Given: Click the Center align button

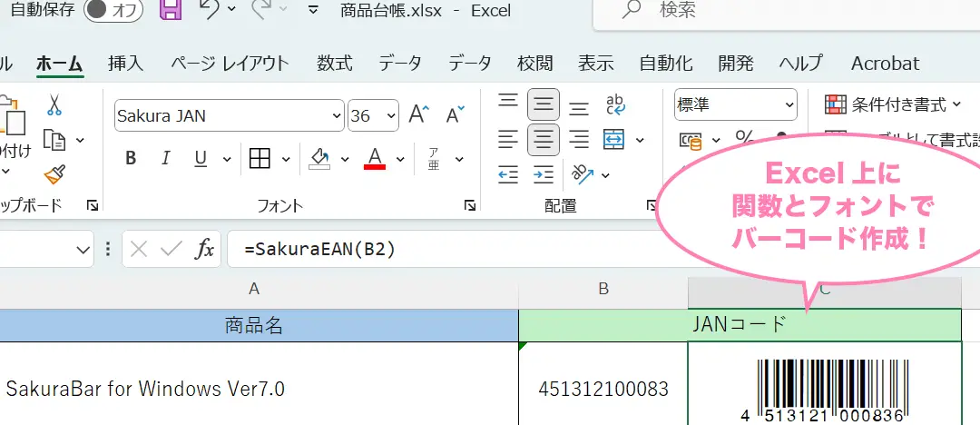Looking at the screenshot, I should click(544, 140).
